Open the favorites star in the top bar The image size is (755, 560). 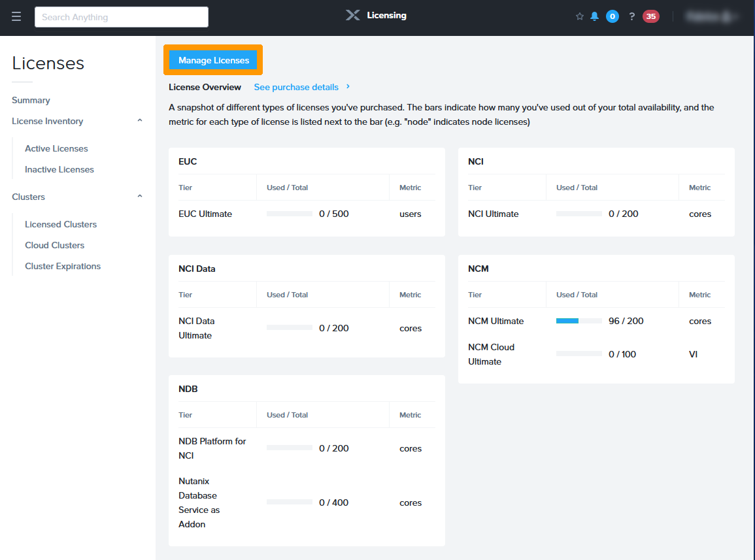580,16
